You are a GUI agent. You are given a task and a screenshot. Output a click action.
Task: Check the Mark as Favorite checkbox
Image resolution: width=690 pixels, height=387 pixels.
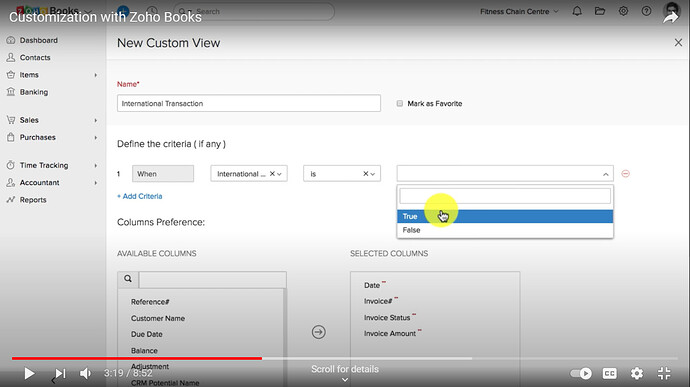(400, 103)
